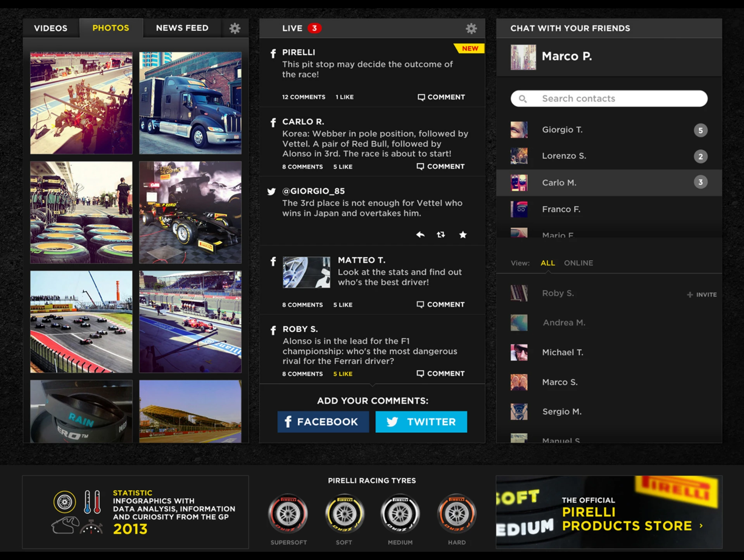
Task: Select the Supersoft red tyre icon
Action: click(x=288, y=514)
